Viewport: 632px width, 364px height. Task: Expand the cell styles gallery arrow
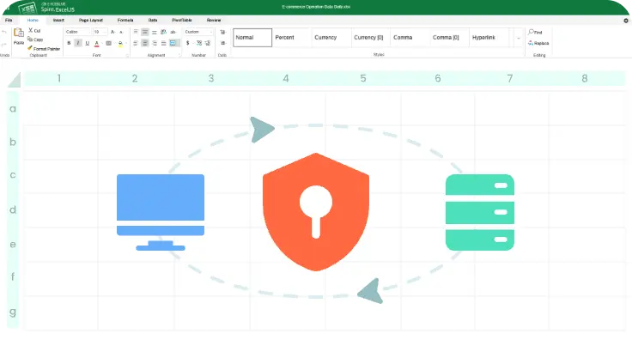point(518,39)
